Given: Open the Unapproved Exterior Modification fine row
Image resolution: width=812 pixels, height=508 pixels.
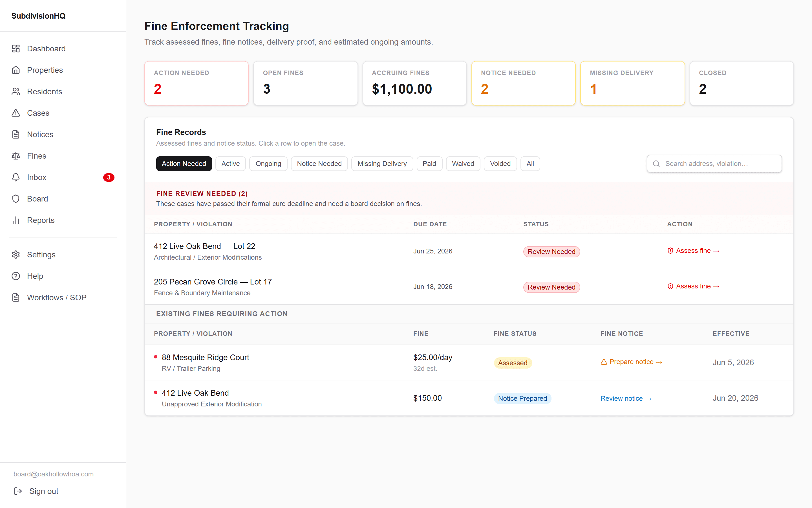Looking at the screenshot, I should pos(469,398).
